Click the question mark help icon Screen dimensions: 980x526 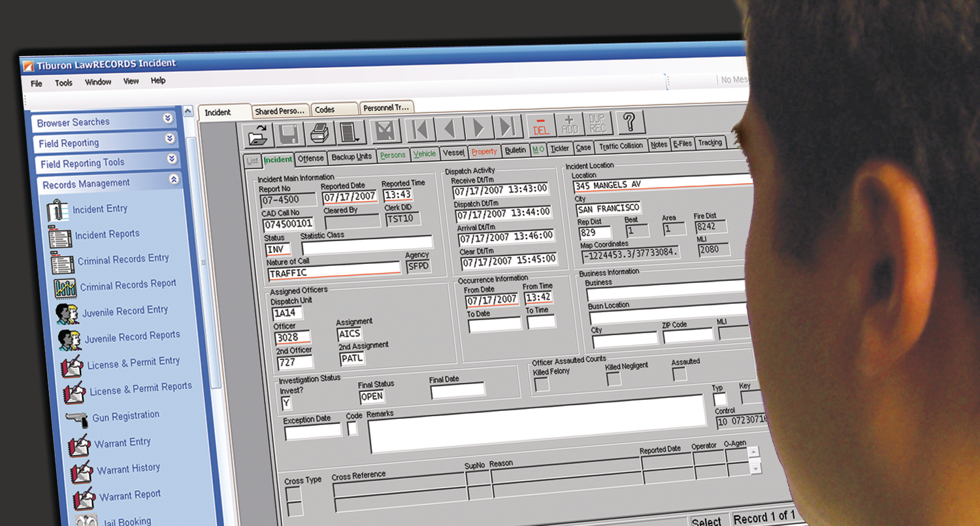(x=629, y=122)
